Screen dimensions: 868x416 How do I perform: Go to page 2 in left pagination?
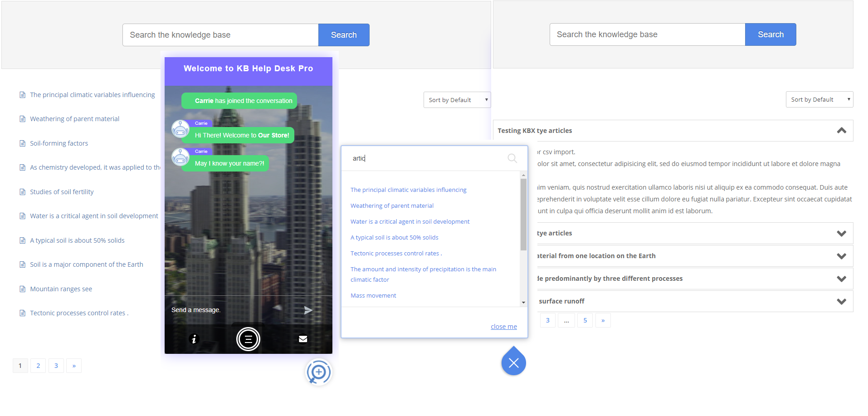point(38,366)
